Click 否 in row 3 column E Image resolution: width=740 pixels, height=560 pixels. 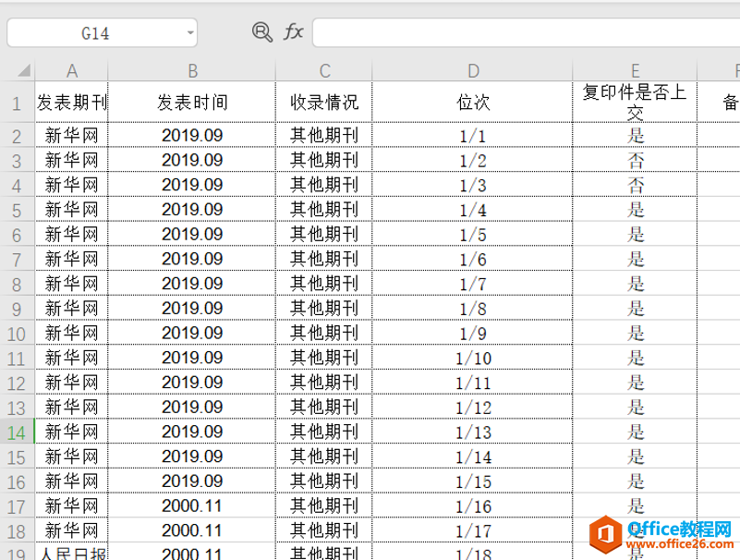(x=636, y=160)
